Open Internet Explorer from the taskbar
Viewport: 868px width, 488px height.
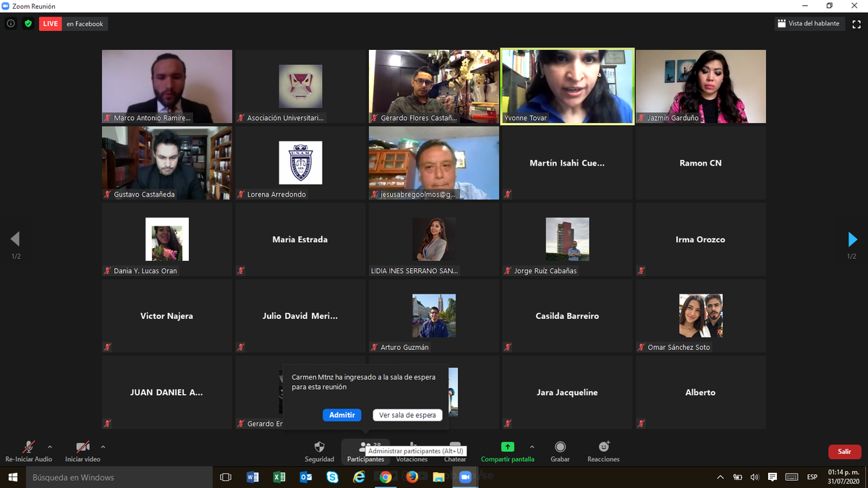click(x=359, y=477)
